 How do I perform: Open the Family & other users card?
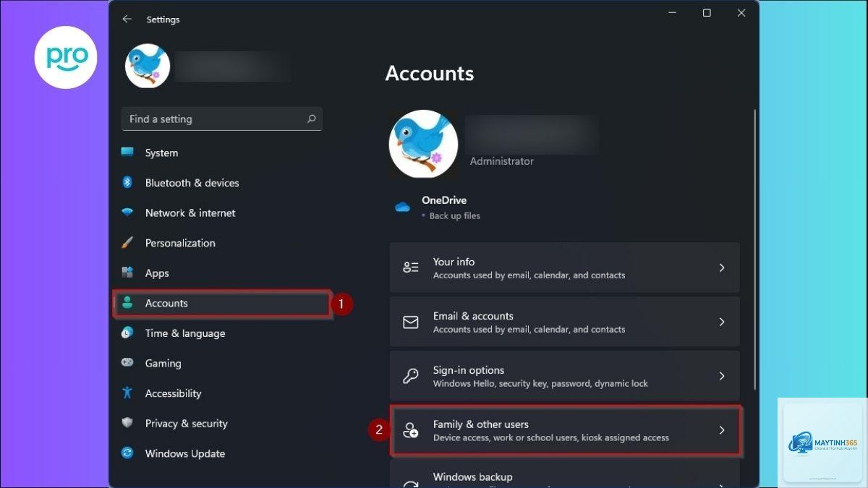tap(565, 430)
